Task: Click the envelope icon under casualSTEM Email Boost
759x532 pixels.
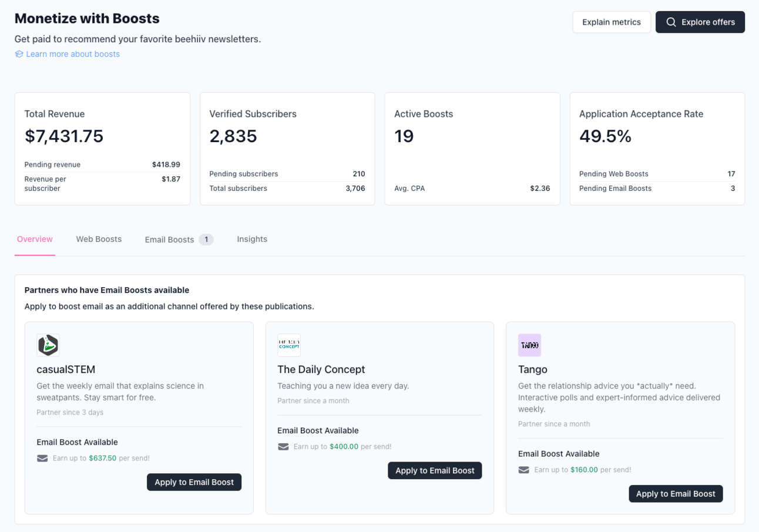Action: tap(42, 458)
